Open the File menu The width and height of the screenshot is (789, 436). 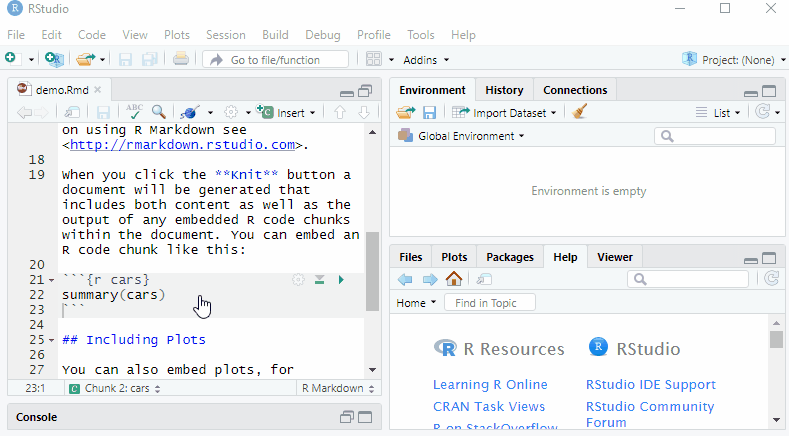tap(16, 35)
